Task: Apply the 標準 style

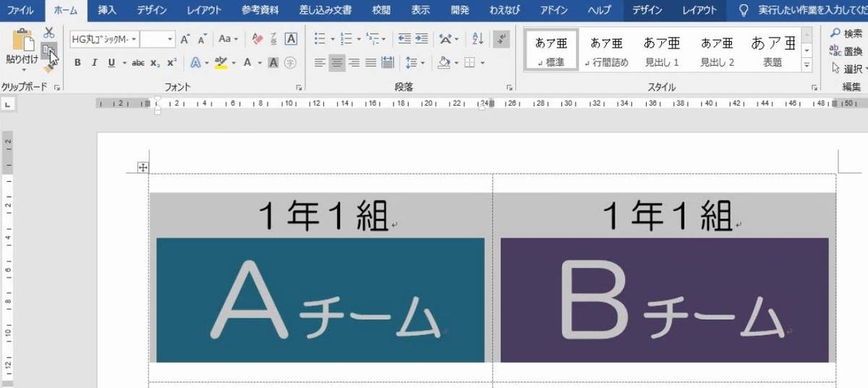Action: [550, 50]
